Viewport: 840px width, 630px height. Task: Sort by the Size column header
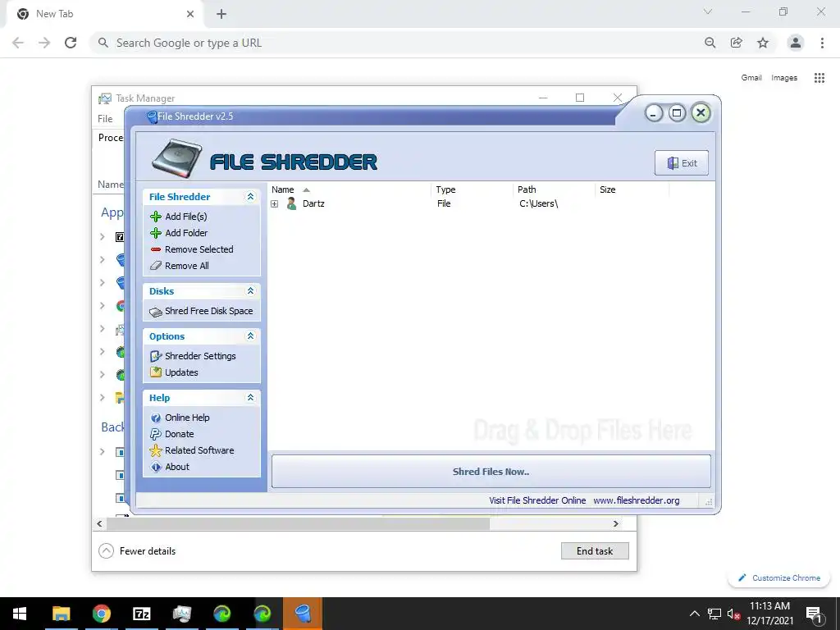point(632,189)
